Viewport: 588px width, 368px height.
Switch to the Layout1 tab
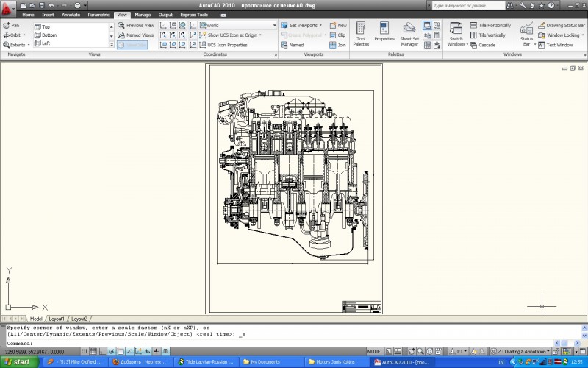(57, 319)
